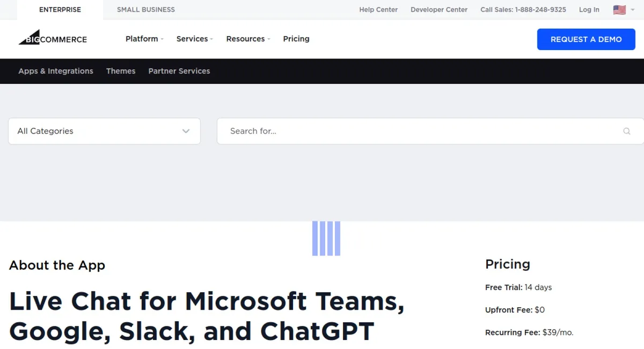Click the 'About the App' heading
This screenshot has height=349, width=644.
[x=57, y=265]
